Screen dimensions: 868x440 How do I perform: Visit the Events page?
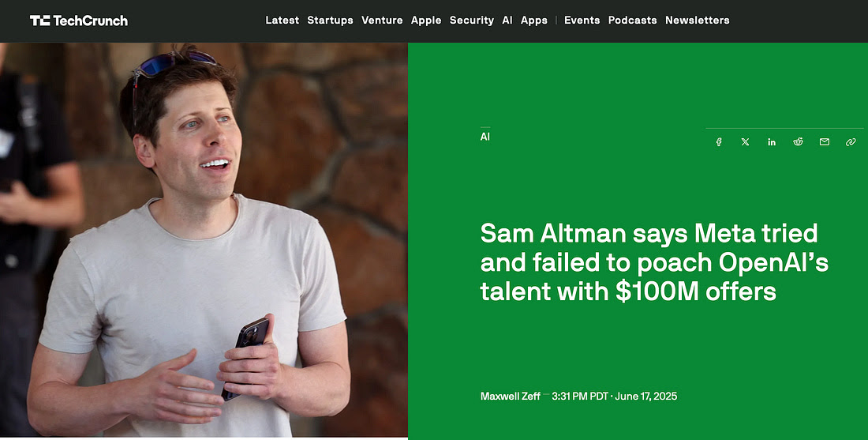tap(582, 21)
